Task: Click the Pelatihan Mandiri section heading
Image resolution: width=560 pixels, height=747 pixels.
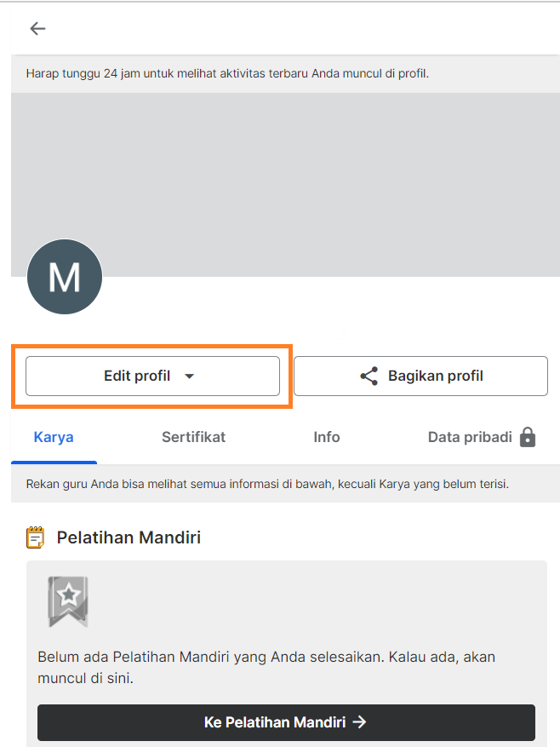Action: click(x=129, y=537)
